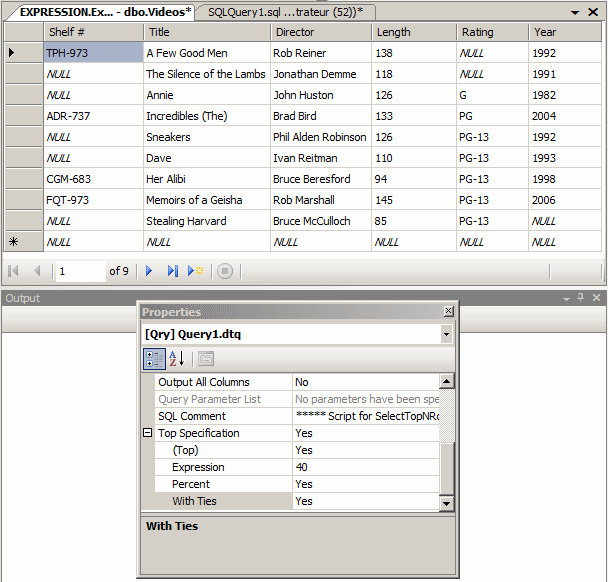
Task: Select director cell Jonathan Demme
Action: point(321,74)
